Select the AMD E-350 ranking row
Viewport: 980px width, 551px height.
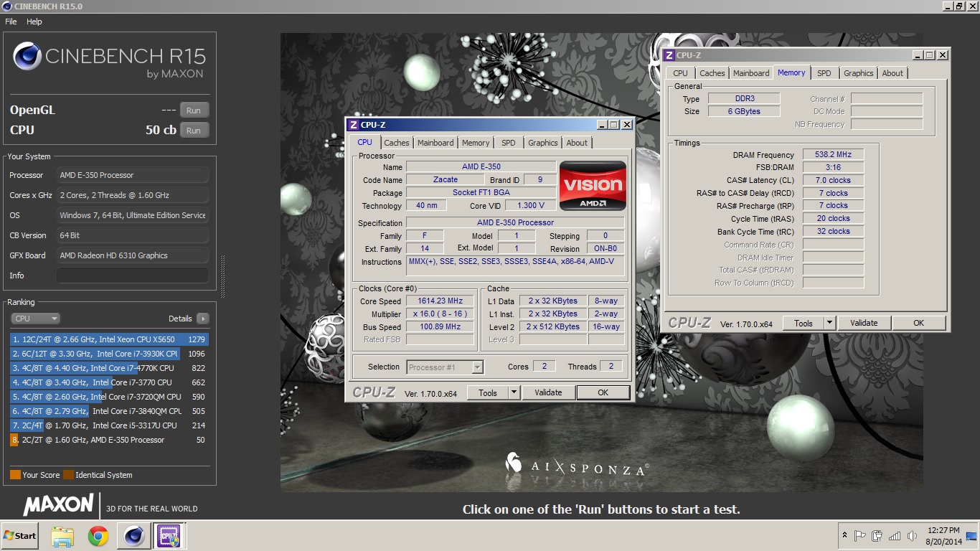(109, 440)
